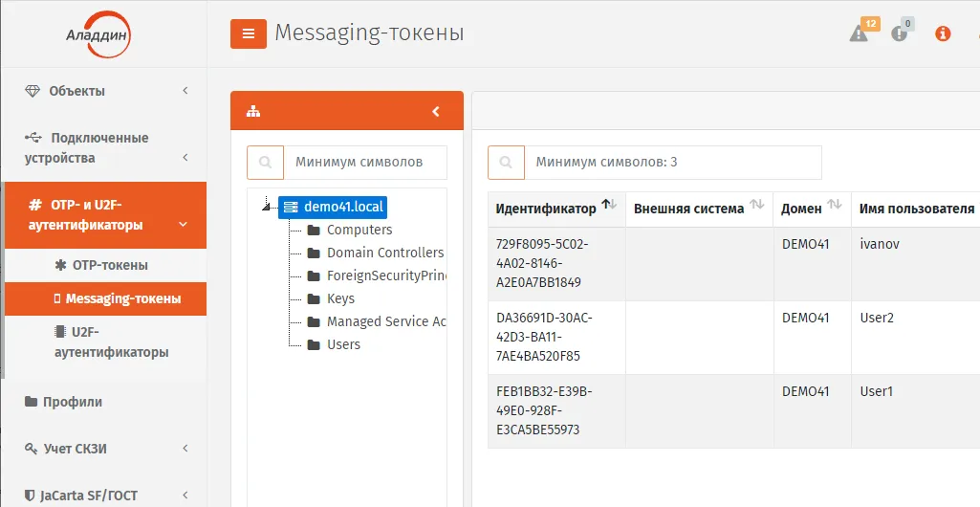980x507 pixels.
Task: Click the orange info circle icon
Action: tap(943, 33)
